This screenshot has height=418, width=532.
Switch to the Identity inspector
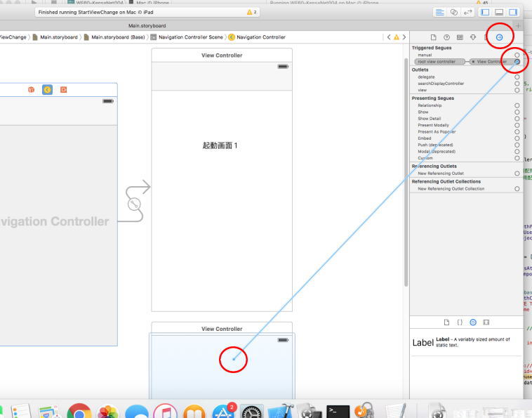[x=460, y=37]
